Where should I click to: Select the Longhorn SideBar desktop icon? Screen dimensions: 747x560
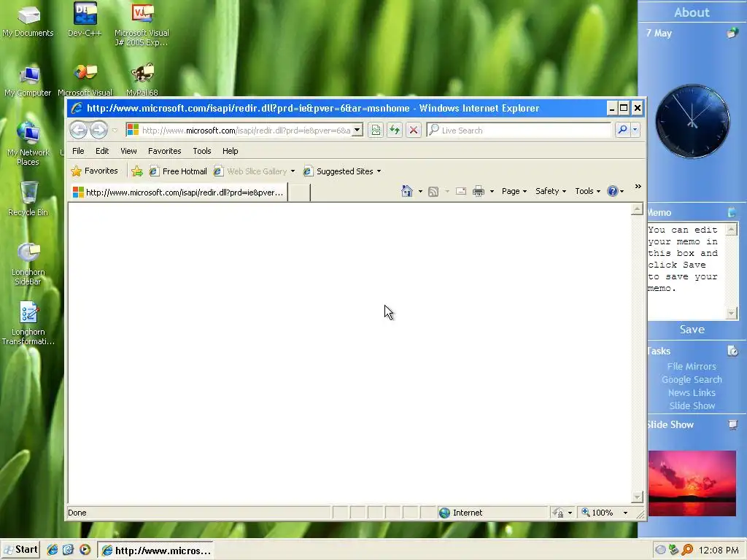[28, 264]
